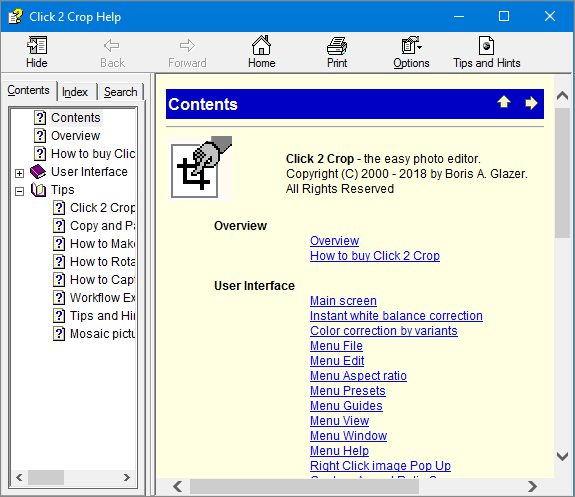Click the purple User Interface book icon
The image size is (575, 497).
(38, 172)
